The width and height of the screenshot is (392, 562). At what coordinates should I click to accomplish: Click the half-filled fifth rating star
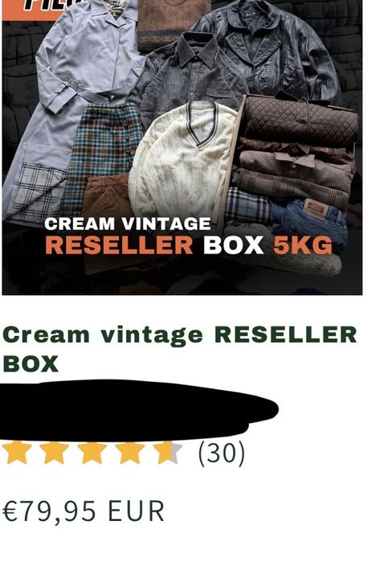[169, 453]
